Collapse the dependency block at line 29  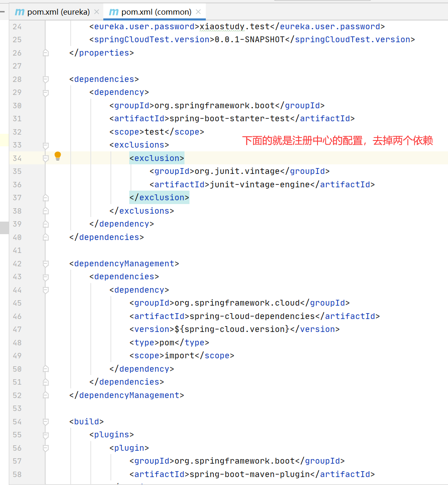pos(46,93)
